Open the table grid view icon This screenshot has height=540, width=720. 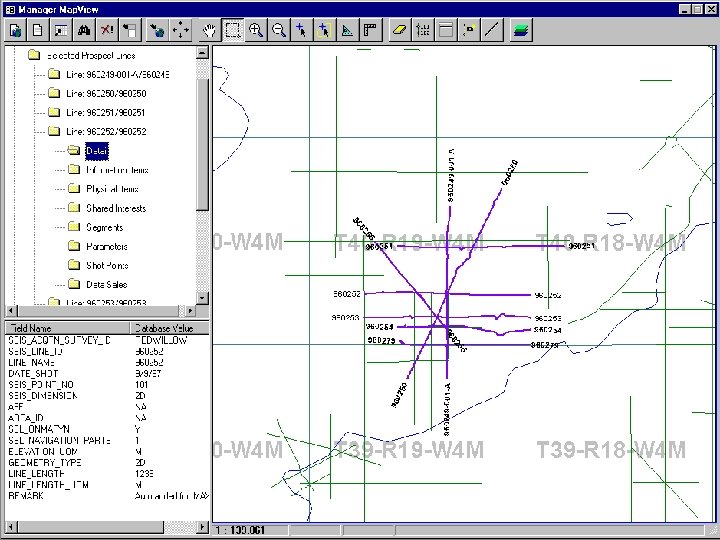tap(61, 30)
